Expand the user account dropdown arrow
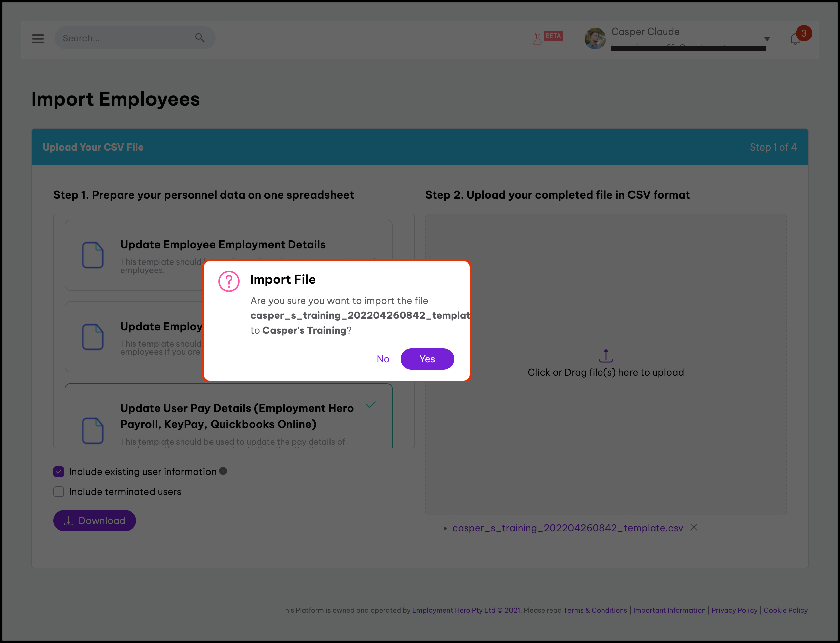This screenshot has height=643, width=840. tap(767, 39)
